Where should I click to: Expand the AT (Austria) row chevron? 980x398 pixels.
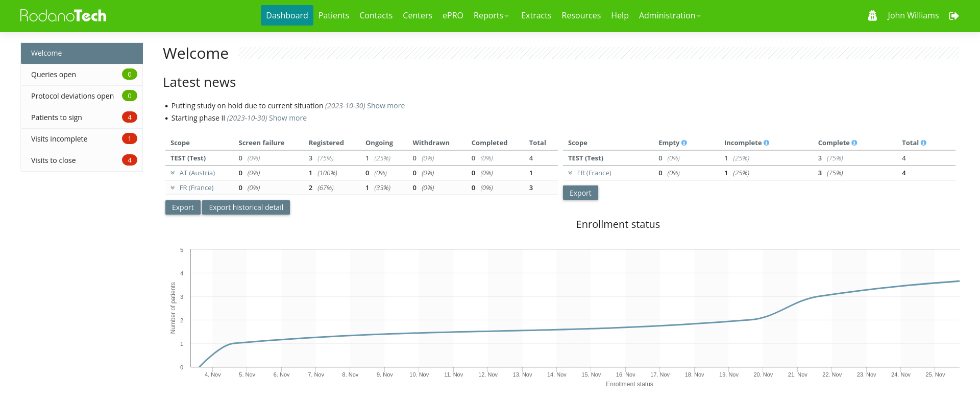(173, 173)
